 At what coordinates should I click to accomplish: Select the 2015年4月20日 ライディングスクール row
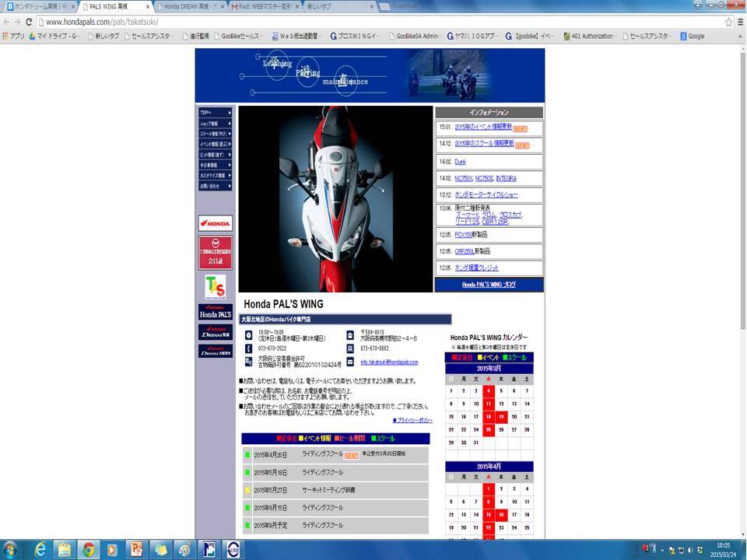coord(335,455)
